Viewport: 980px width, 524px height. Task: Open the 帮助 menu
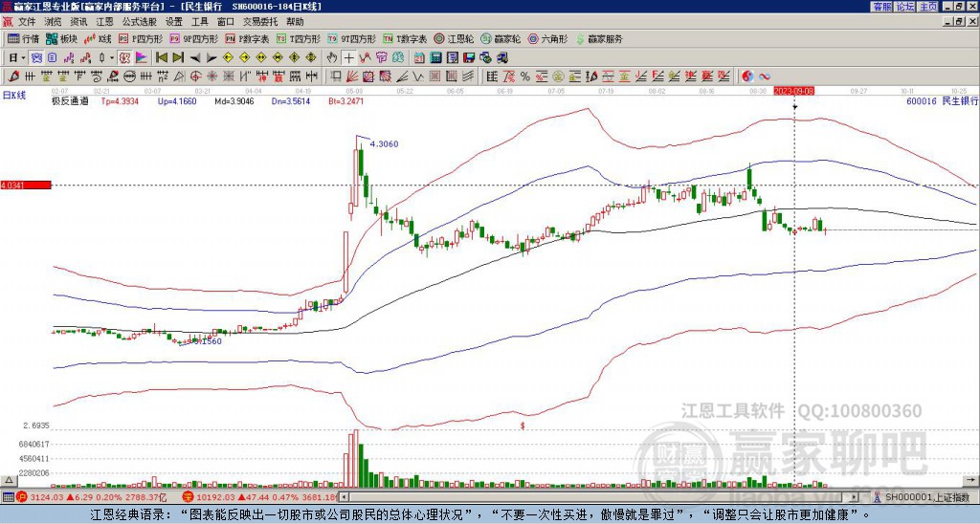click(295, 22)
